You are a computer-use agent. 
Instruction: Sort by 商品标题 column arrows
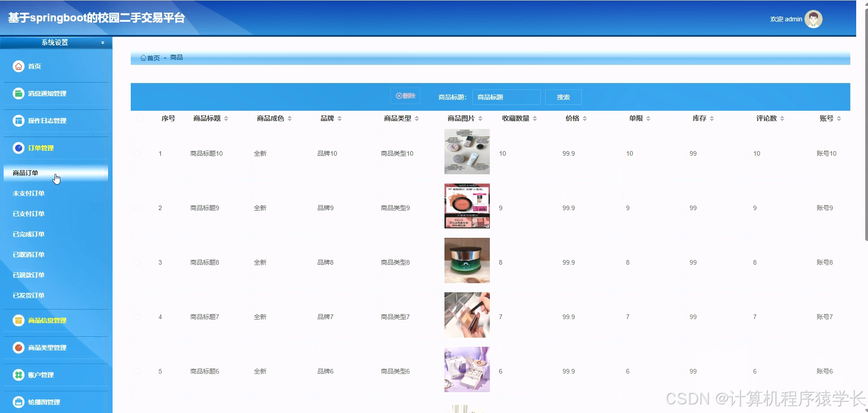pyautogui.click(x=226, y=118)
